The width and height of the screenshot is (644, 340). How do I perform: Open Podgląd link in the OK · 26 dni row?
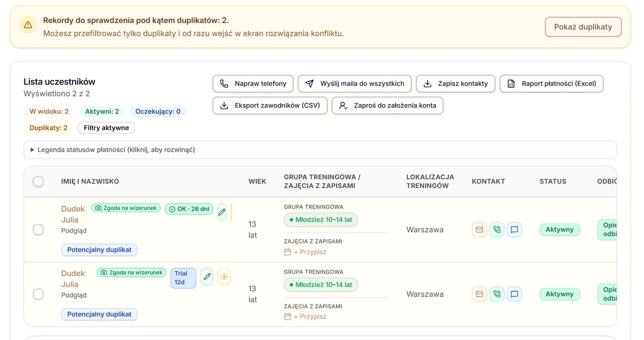point(74,230)
